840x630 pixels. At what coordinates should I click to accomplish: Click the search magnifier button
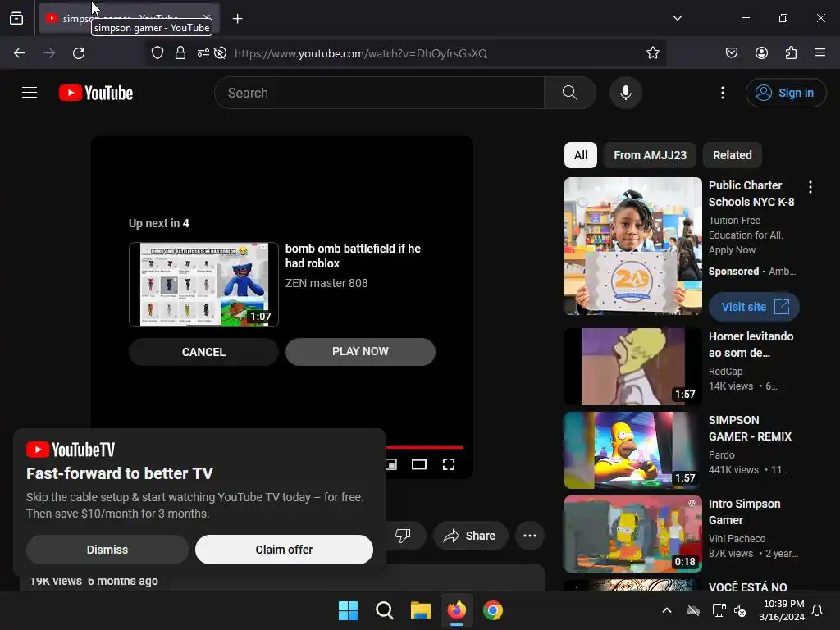[569, 93]
